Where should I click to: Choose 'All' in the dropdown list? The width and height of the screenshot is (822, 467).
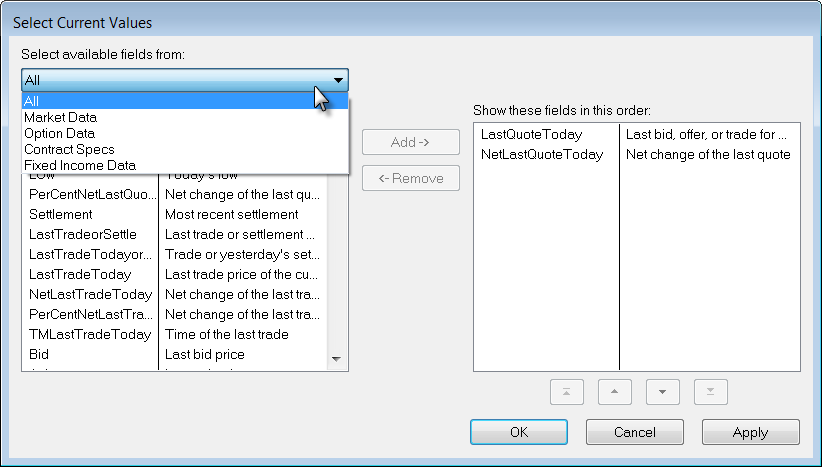[x=32, y=101]
